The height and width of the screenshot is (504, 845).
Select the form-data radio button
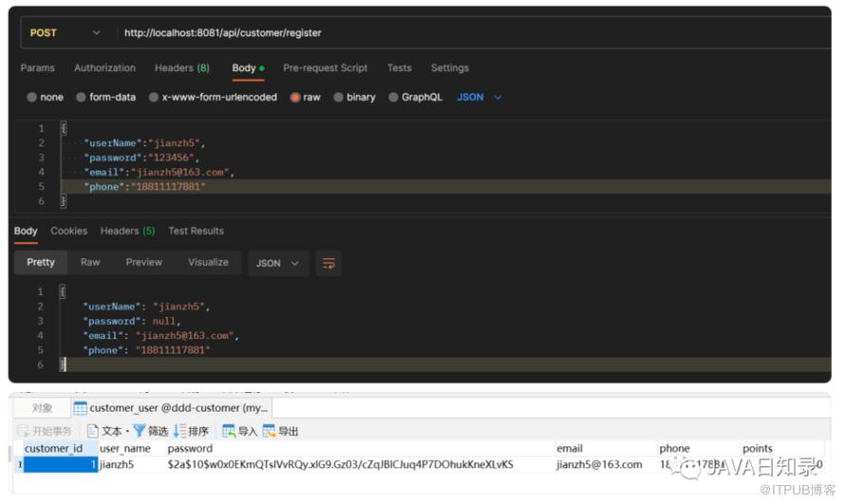click(x=81, y=98)
